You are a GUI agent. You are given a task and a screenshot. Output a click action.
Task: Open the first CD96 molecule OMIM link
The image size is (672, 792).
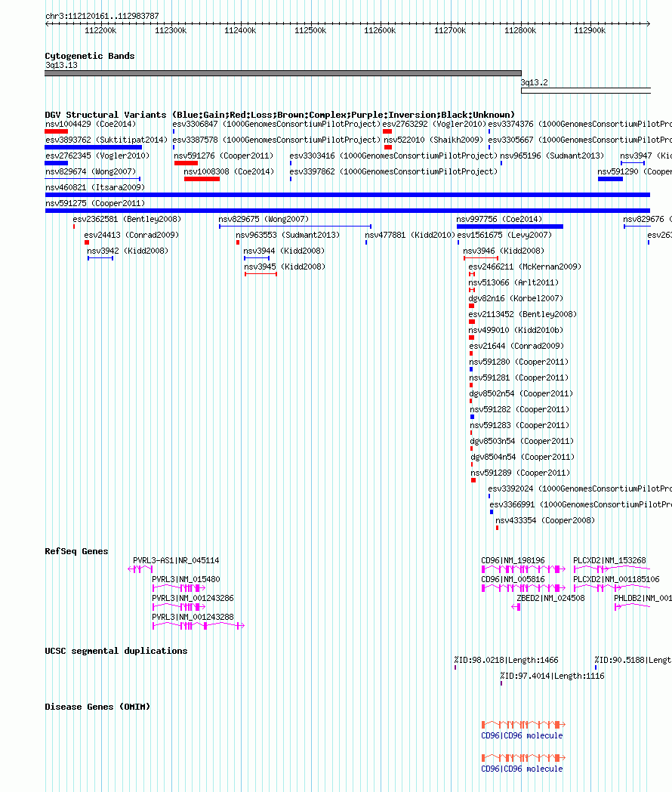coord(522,736)
